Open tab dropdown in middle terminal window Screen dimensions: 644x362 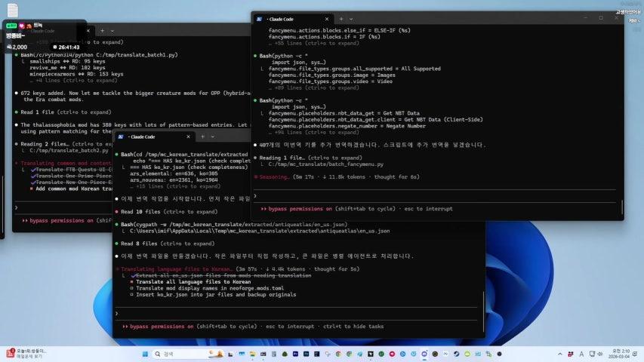pyautogui.click(x=213, y=137)
